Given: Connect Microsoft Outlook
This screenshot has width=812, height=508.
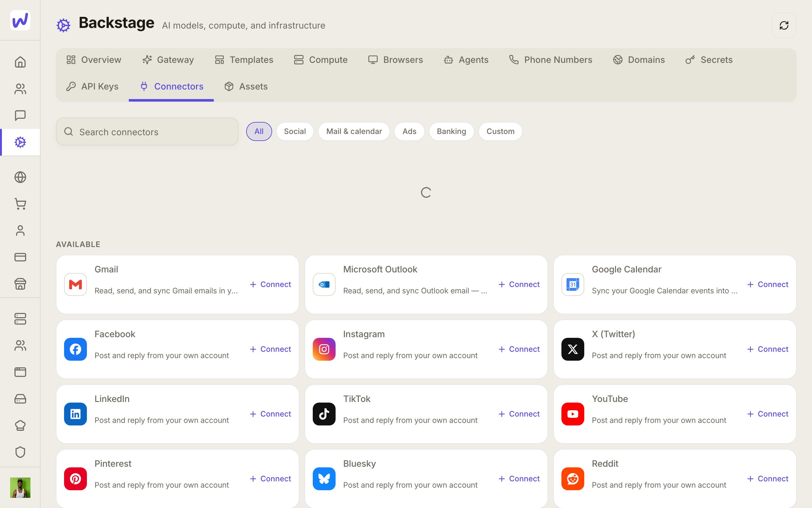Looking at the screenshot, I should click(519, 284).
